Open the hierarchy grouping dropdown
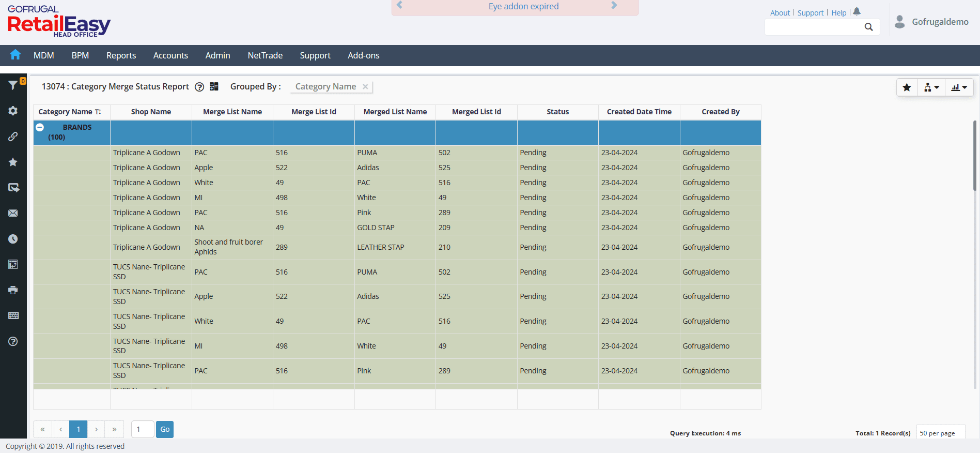The width and height of the screenshot is (980, 453). click(x=931, y=87)
